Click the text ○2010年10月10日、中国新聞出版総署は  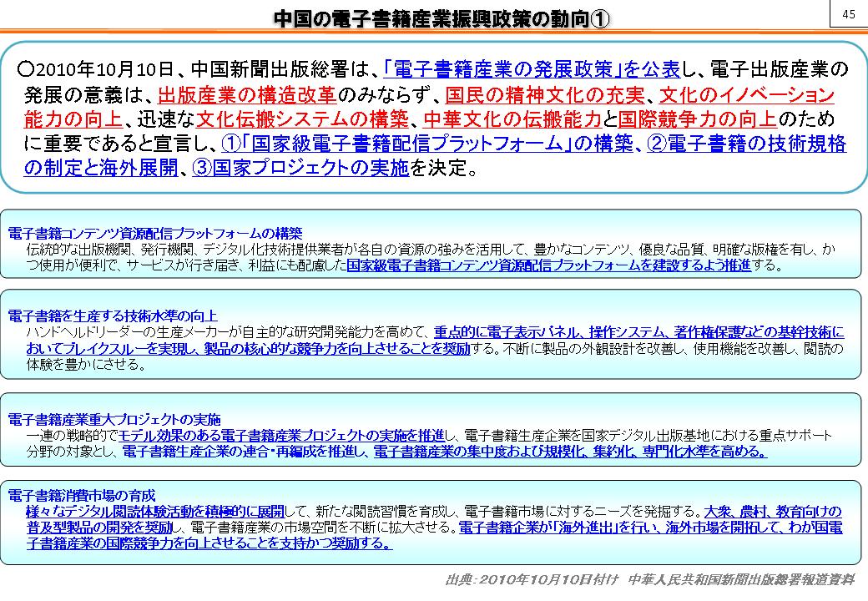[193, 69]
